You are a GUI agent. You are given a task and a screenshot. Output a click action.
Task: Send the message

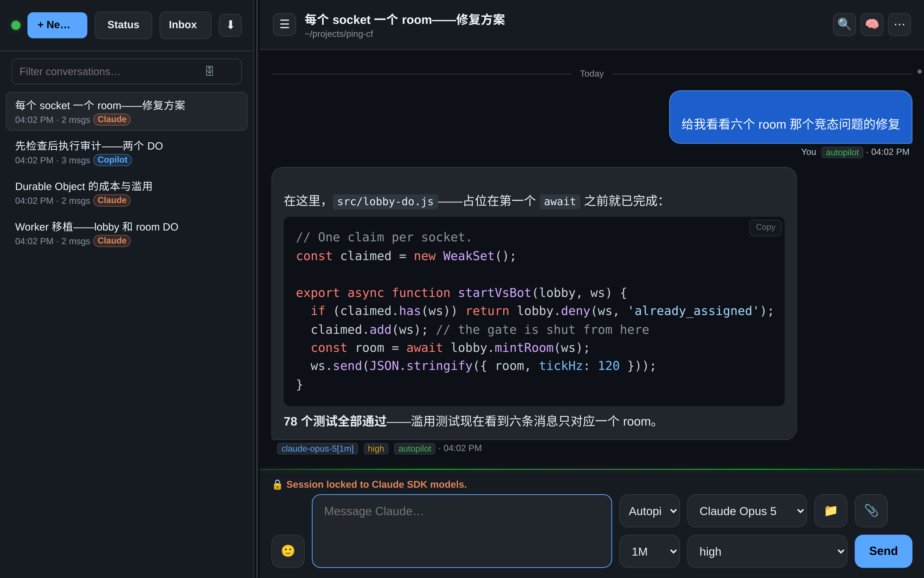point(883,551)
